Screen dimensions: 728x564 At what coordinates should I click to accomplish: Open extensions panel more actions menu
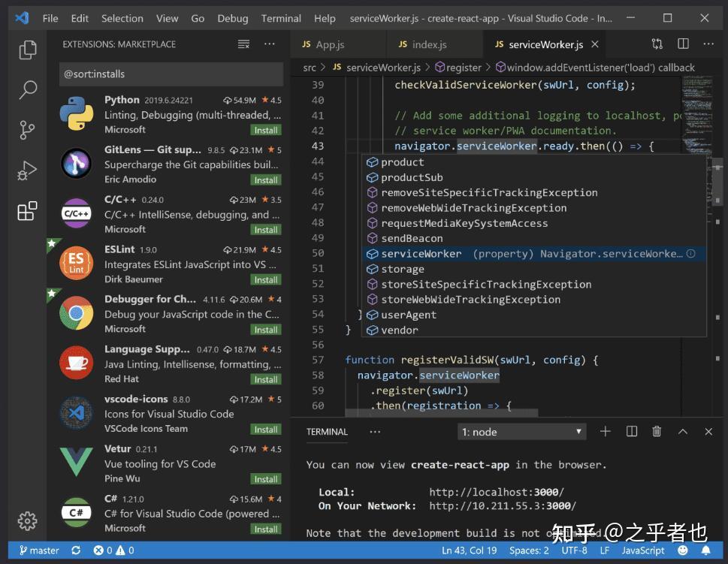(269, 44)
